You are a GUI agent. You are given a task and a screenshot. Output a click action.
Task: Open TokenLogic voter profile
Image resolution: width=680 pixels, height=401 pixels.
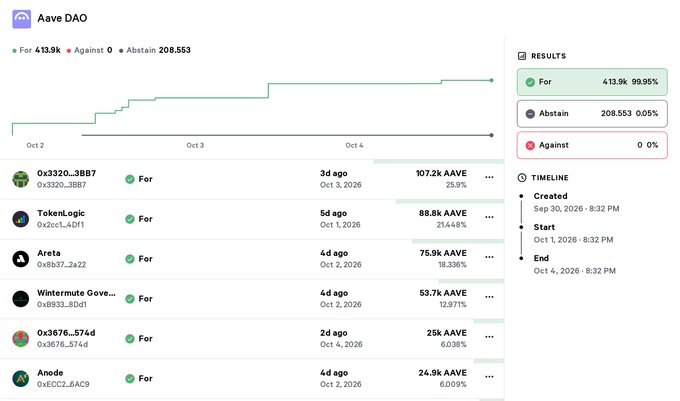pyautogui.click(x=61, y=213)
